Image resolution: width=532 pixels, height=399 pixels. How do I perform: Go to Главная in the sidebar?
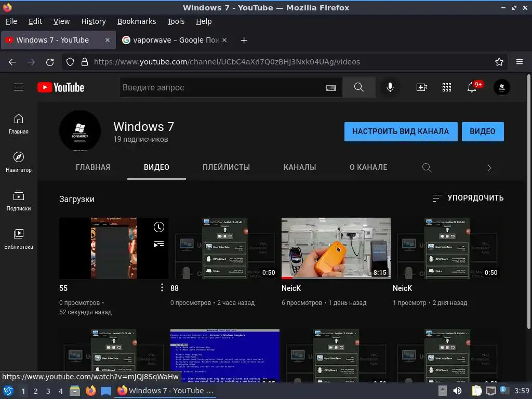coord(19,124)
